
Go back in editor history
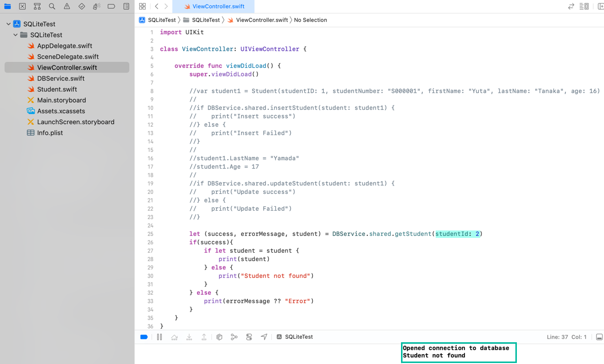[x=156, y=6]
